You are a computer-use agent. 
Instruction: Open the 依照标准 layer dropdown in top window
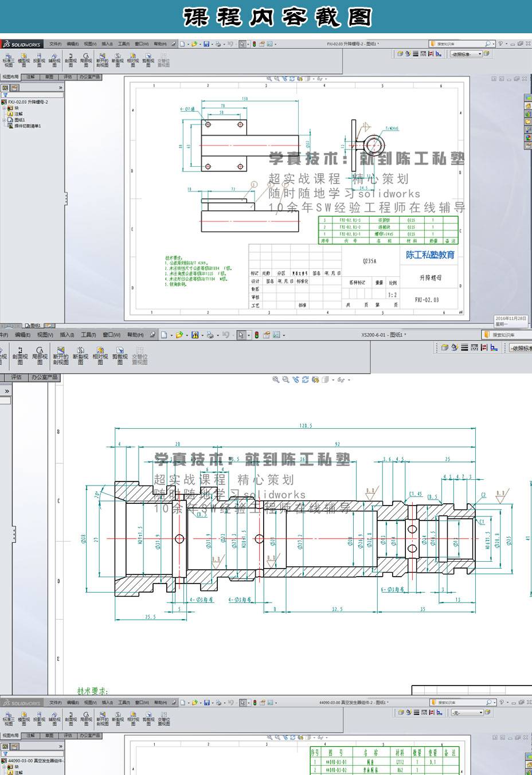[463, 54]
